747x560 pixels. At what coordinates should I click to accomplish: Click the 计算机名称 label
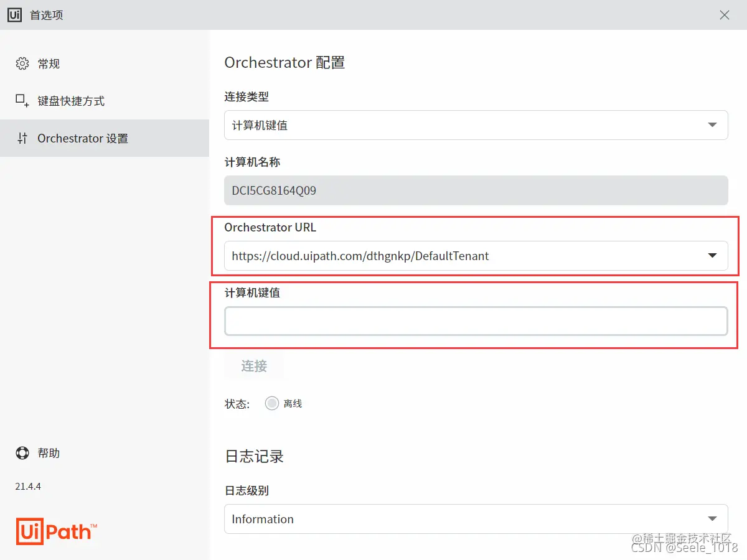tap(252, 162)
